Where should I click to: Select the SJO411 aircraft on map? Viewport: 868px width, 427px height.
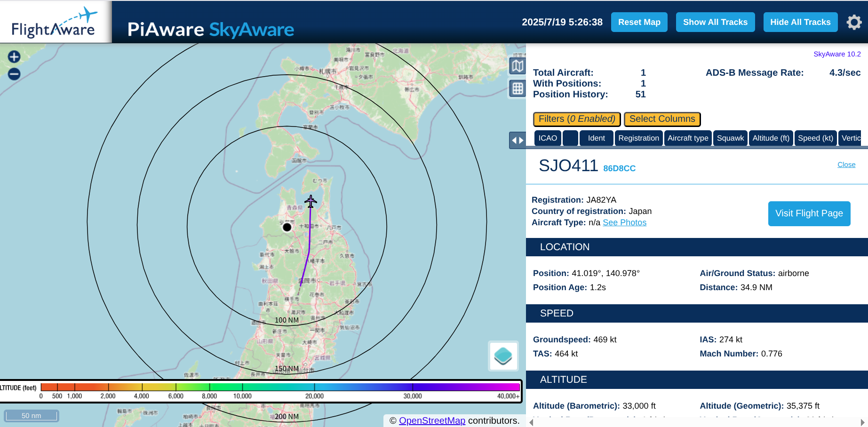coord(311,201)
